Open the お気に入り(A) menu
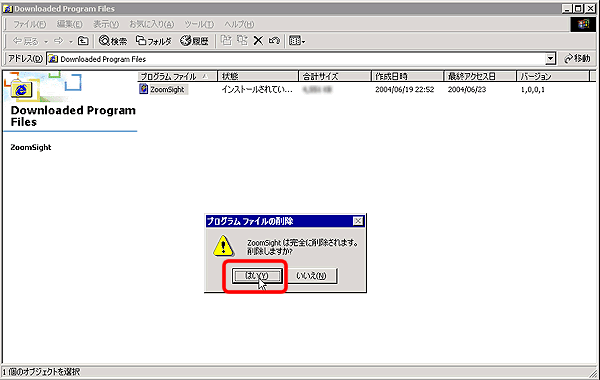The height and width of the screenshot is (380, 600). click(152, 24)
